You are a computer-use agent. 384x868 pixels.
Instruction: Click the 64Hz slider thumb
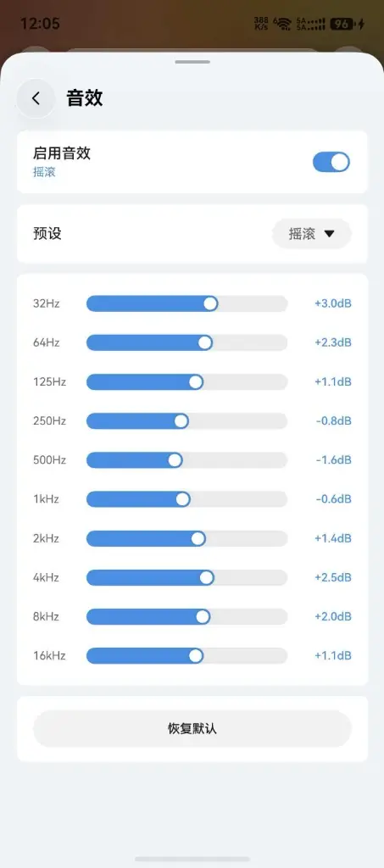[x=205, y=342]
